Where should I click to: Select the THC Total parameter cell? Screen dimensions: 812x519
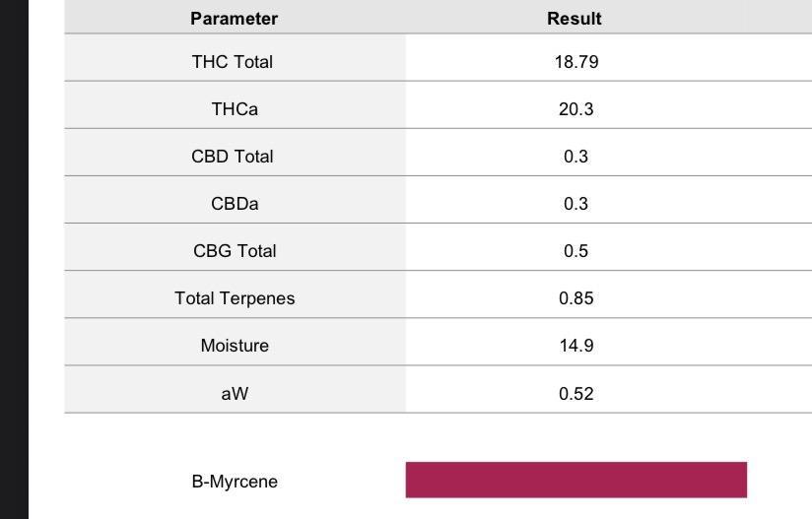pos(233,62)
